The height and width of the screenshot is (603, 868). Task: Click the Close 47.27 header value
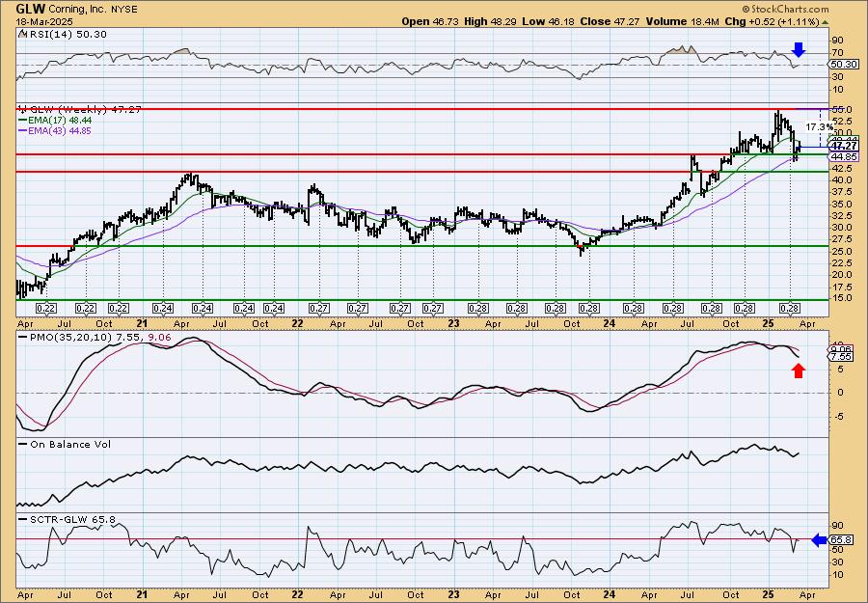tap(610, 21)
